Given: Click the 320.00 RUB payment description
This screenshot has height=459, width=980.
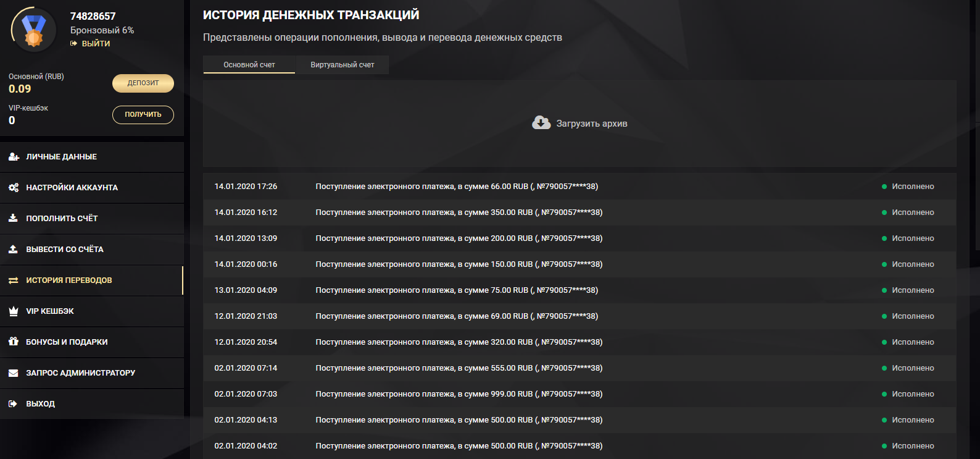Looking at the screenshot, I should [459, 342].
